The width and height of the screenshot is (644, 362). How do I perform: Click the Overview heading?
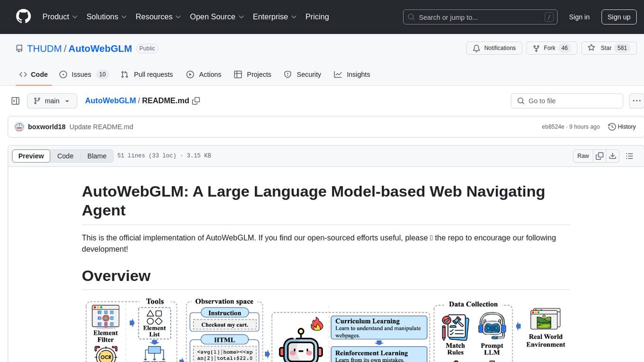[x=116, y=276]
